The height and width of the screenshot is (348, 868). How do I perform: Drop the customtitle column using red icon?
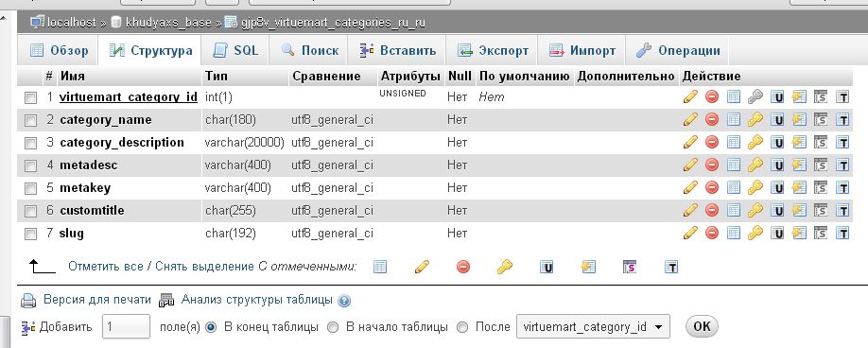pos(712,210)
